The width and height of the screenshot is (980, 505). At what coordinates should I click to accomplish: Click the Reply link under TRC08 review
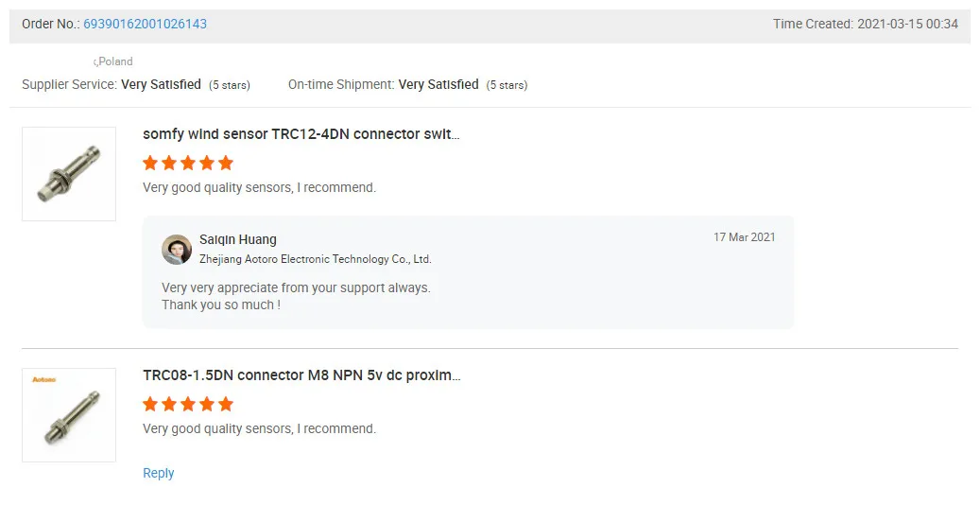pyautogui.click(x=159, y=473)
